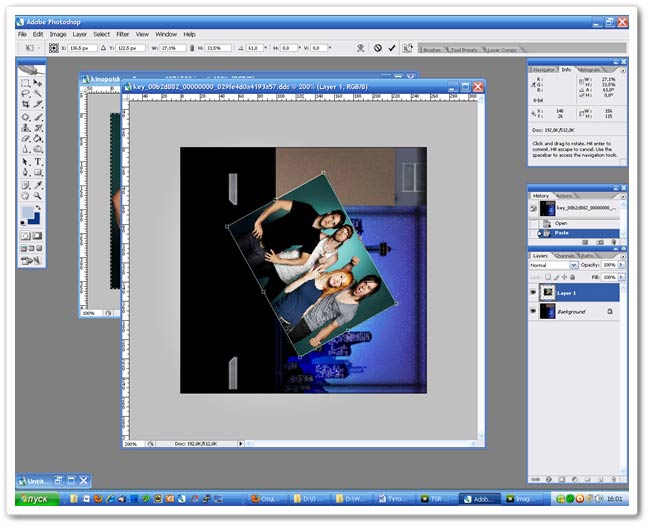The image size is (650, 527).
Task: Open the Filter menu
Action: (121, 34)
